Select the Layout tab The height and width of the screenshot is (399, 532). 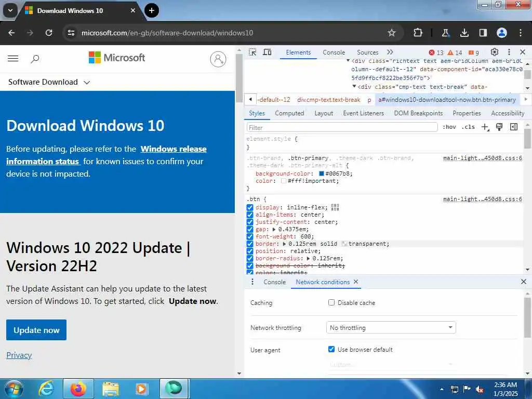point(323,113)
